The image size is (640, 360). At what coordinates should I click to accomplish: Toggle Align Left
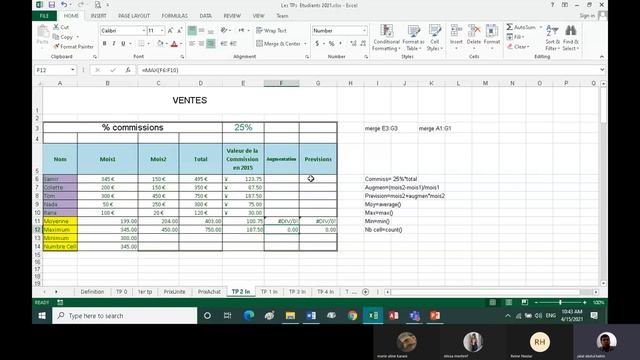point(192,44)
